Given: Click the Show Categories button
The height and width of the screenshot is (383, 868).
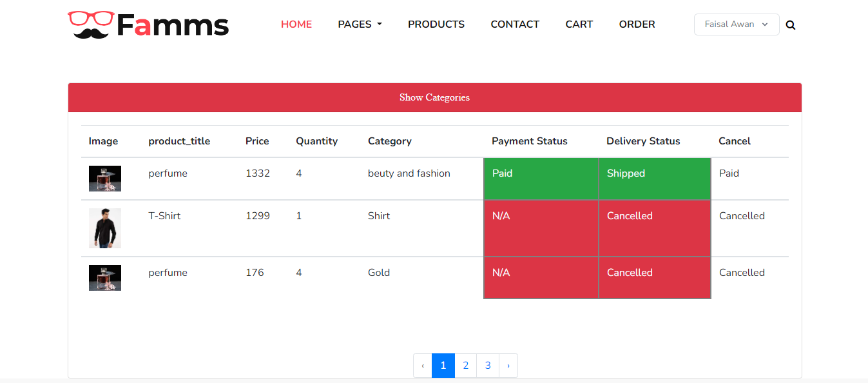Looking at the screenshot, I should tap(434, 97).
